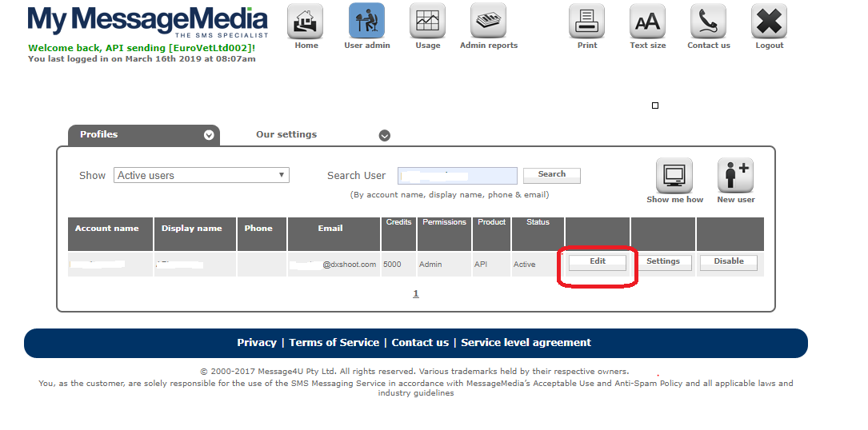
Task: Click the My MessageMedia logo
Action: click(148, 22)
